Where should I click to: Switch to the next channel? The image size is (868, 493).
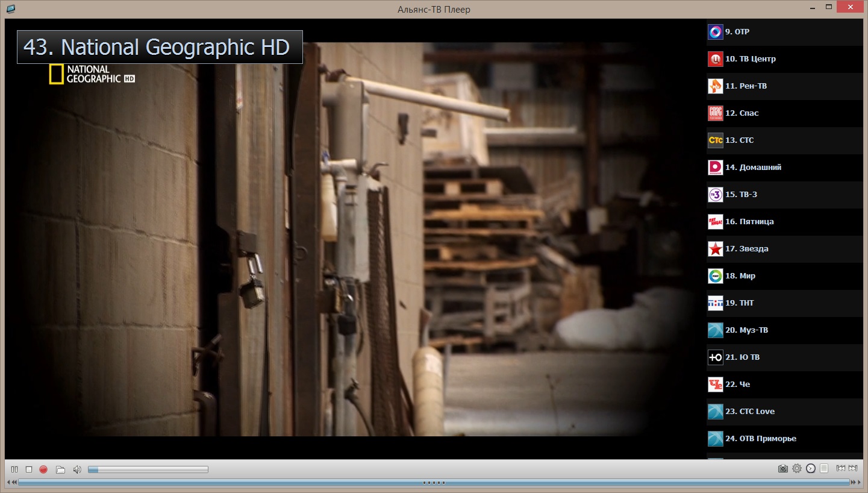click(853, 468)
